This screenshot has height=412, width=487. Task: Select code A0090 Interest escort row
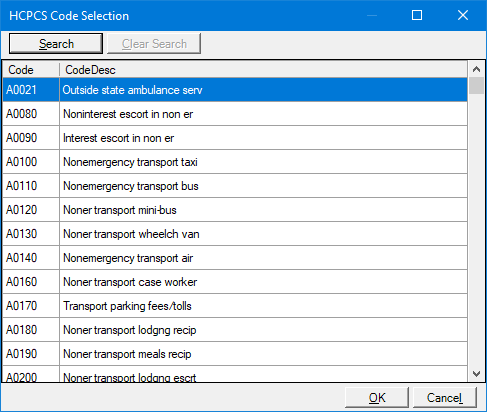[235, 138]
